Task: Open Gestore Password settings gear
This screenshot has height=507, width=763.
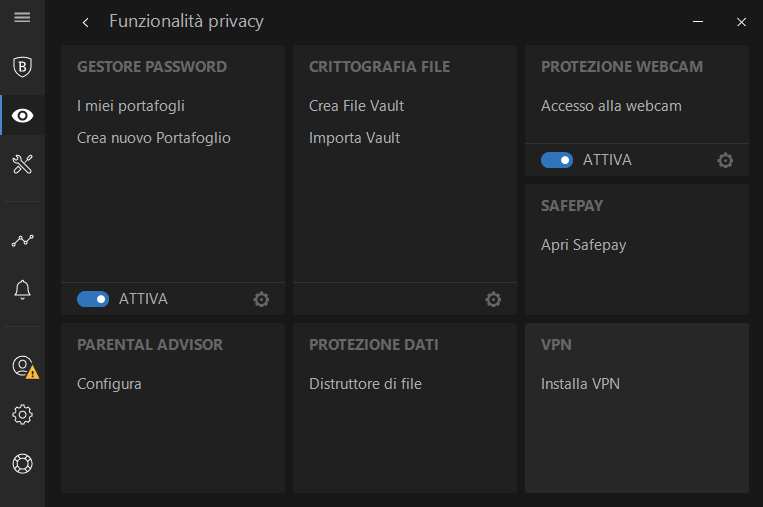Action: [x=261, y=299]
